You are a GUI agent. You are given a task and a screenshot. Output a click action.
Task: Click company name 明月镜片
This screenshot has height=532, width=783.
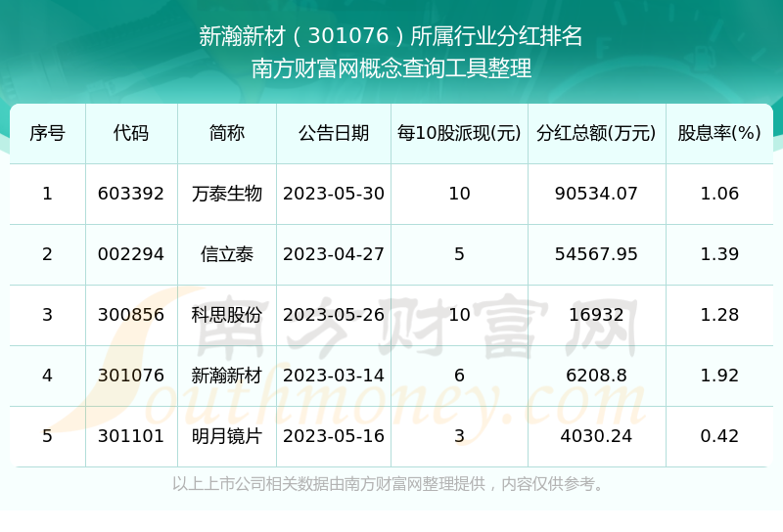coord(227,436)
